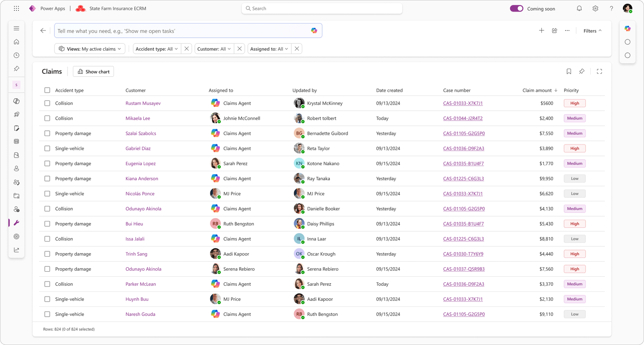Toggle the Coming soon switch
The height and width of the screenshot is (345, 644).
coord(516,9)
